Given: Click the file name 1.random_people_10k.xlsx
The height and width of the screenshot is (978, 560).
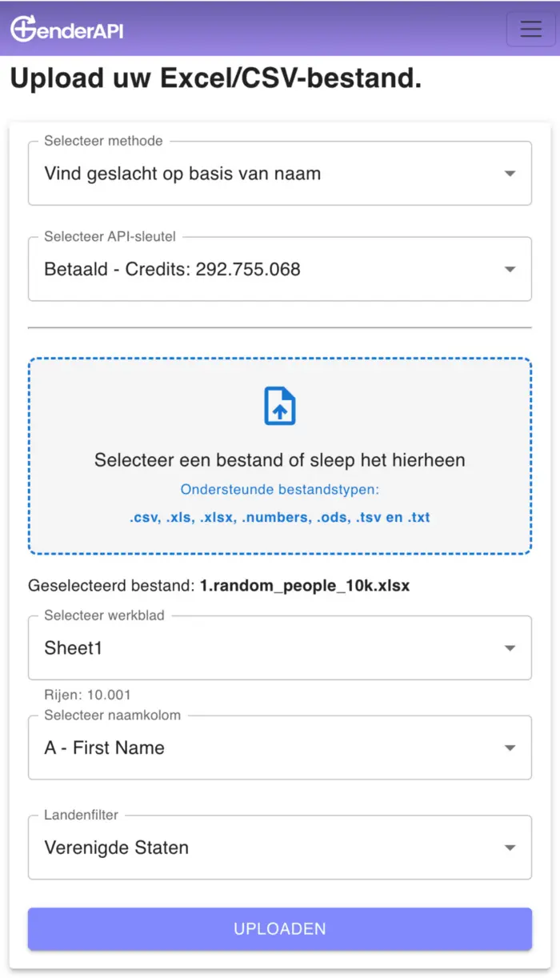Looking at the screenshot, I should point(305,586).
